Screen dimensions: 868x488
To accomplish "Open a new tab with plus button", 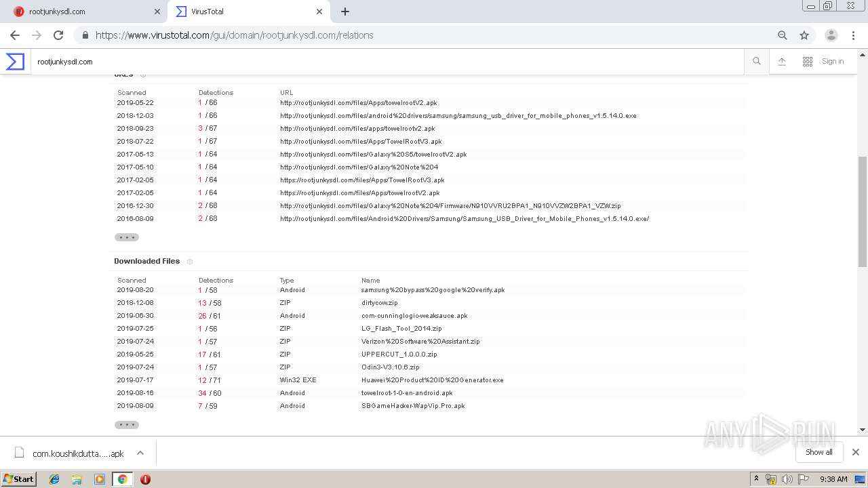I will coord(345,12).
